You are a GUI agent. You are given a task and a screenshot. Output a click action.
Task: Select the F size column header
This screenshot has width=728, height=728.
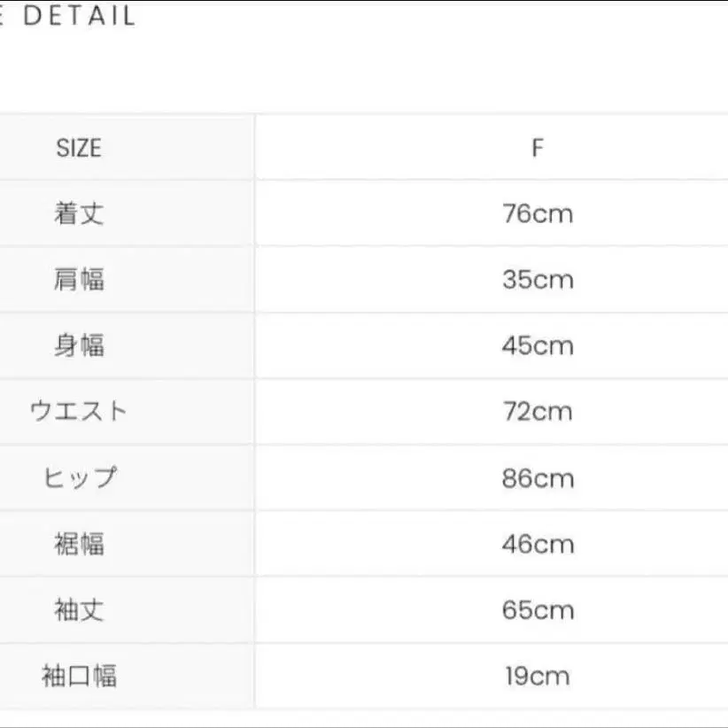(537, 148)
